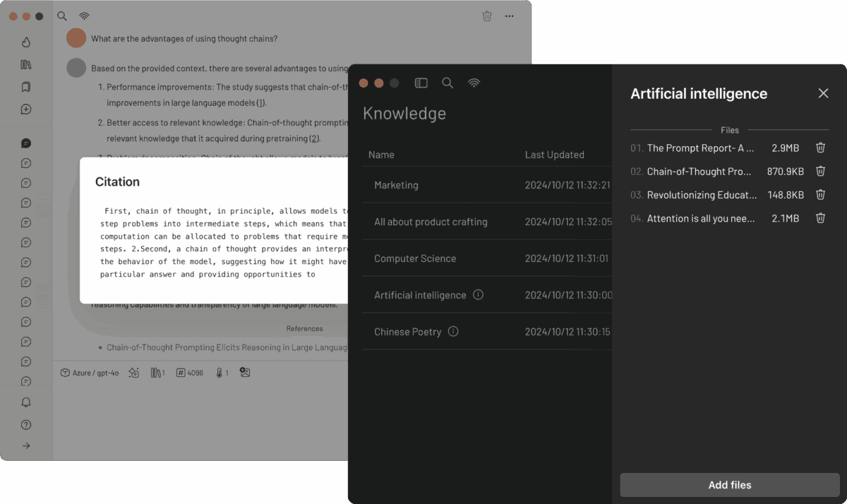The image size is (847, 504).
Task: Open the bookmark icon in chat sidebar
Action: click(x=26, y=87)
